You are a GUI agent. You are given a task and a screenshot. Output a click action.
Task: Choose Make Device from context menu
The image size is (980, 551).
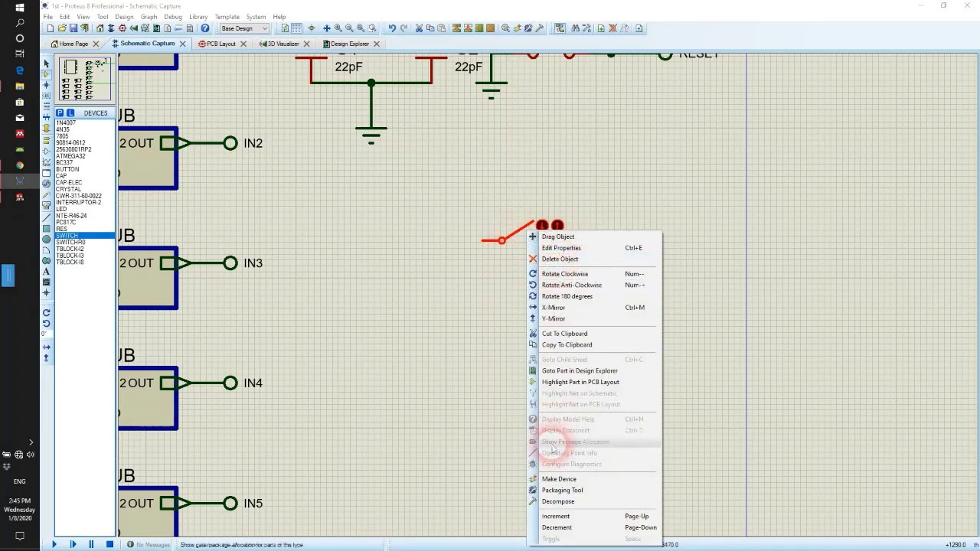click(559, 479)
